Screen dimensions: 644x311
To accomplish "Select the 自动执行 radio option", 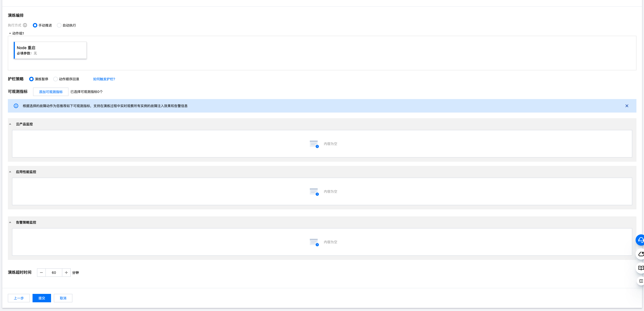I will 59,25.
